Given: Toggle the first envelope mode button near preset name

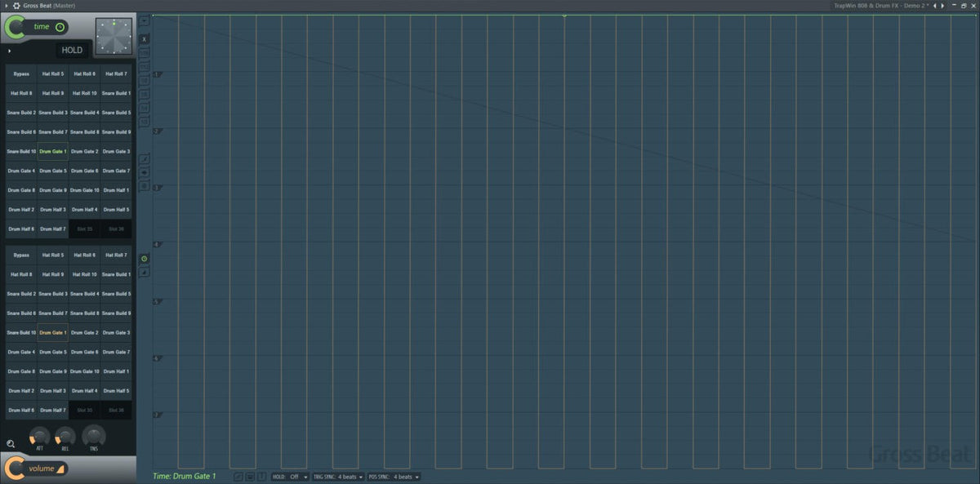Looking at the screenshot, I should click(238, 477).
